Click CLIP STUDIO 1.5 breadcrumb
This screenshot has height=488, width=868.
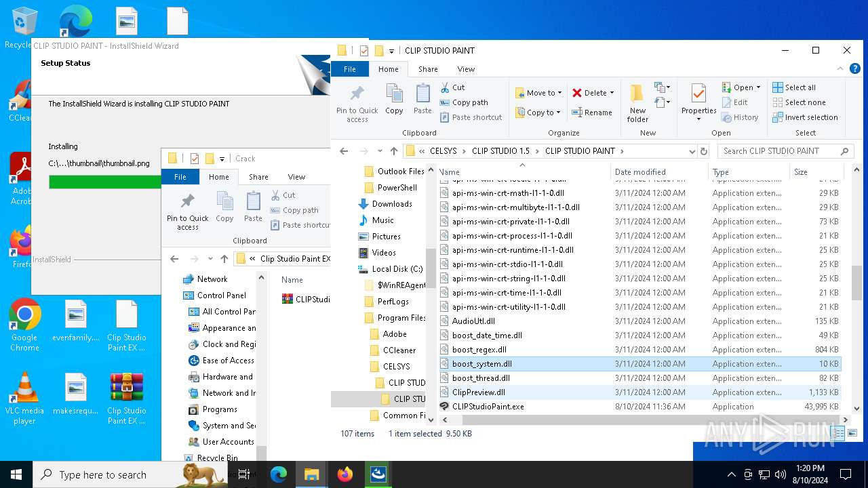500,151
